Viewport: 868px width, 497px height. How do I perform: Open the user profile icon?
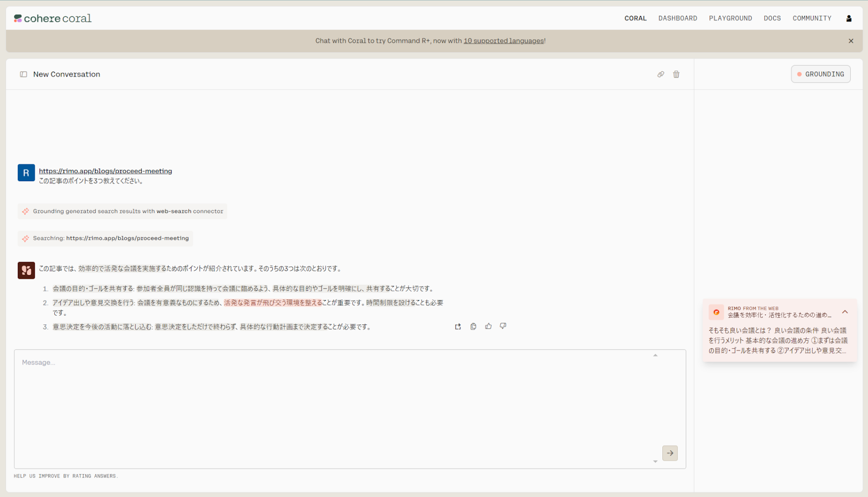pyautogui.click(x=848, y=18)
